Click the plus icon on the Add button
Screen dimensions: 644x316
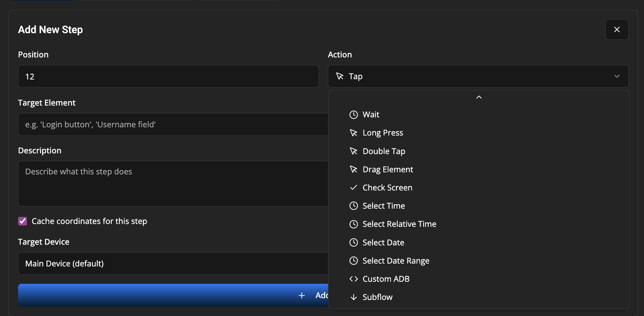tap(302, 295)
